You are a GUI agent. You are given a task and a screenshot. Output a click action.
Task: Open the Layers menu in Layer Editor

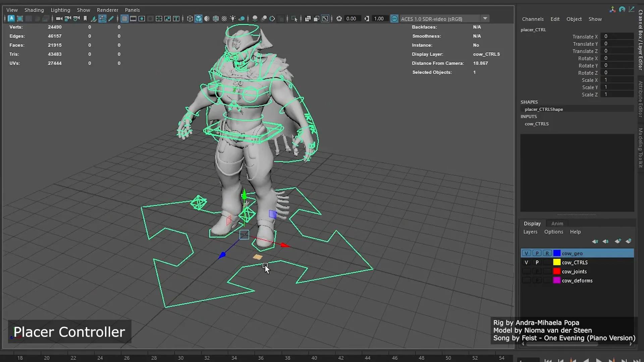click(x=530, y=232)
